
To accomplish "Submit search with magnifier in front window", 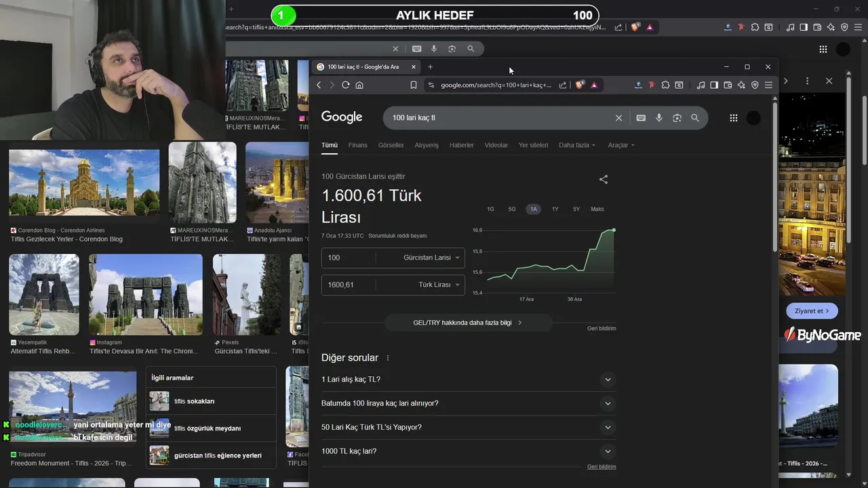I will (695, 118).
